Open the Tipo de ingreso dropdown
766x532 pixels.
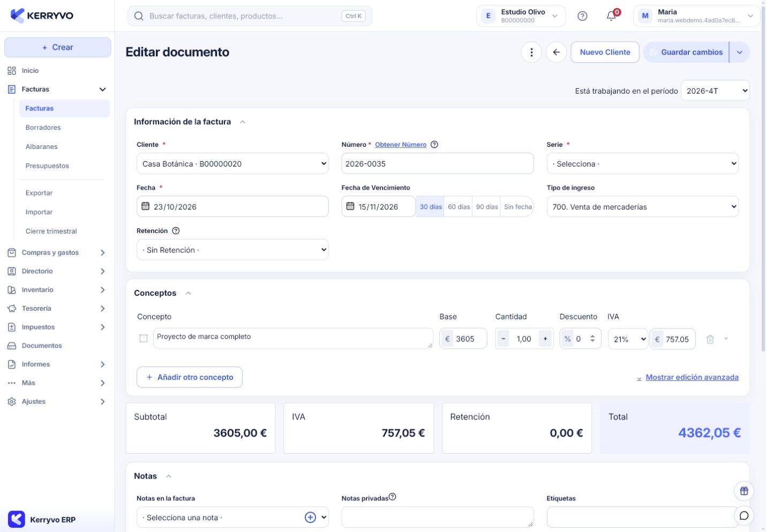pyautogui.click(x=642, y=206)
